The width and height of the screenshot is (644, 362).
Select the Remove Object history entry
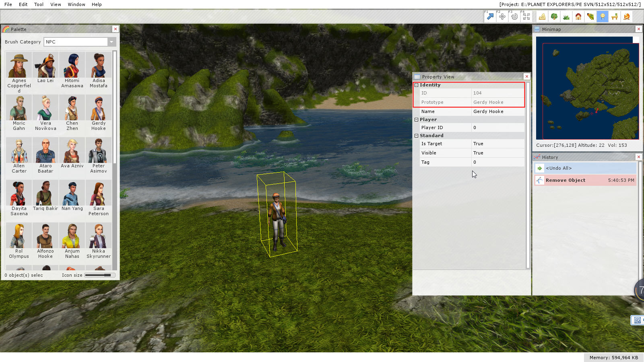pyautogui.click(x=585, y=180)
